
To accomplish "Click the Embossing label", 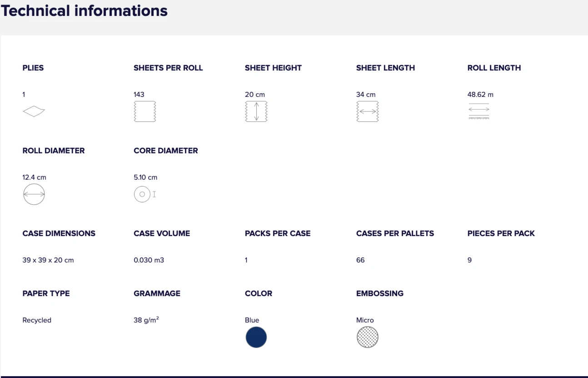I will [x=380, y=293].
